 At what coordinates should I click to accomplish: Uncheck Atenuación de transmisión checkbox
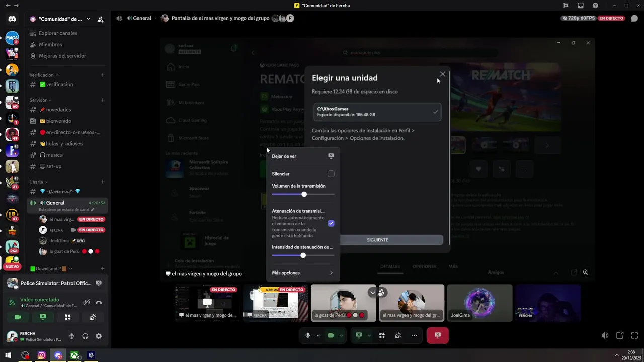[331, 223]
